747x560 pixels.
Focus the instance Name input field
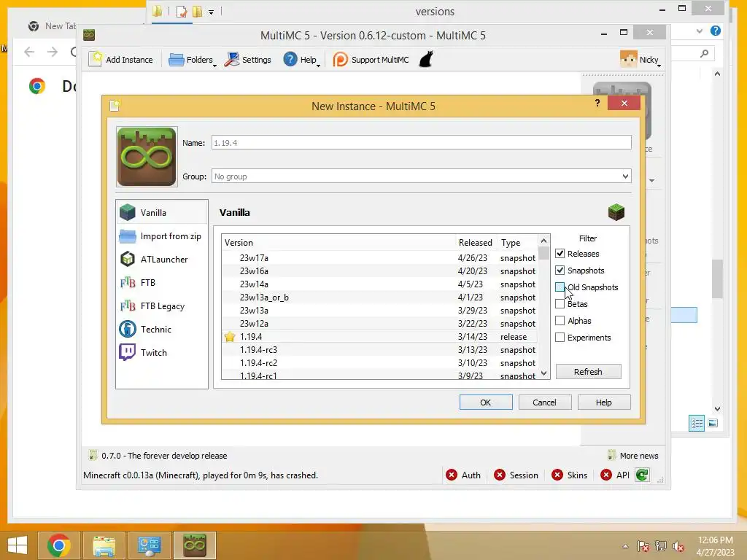click(x=421, y=142)
